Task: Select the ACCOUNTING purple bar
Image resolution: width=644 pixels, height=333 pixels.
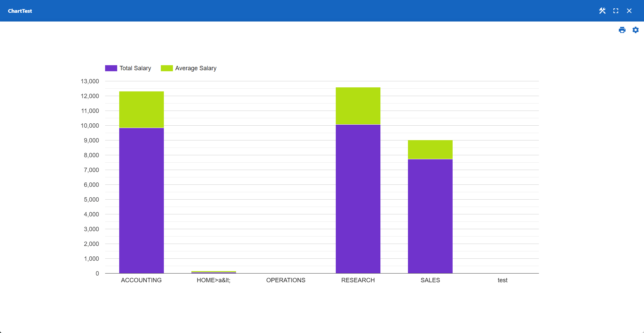Action: click(141, 200)
